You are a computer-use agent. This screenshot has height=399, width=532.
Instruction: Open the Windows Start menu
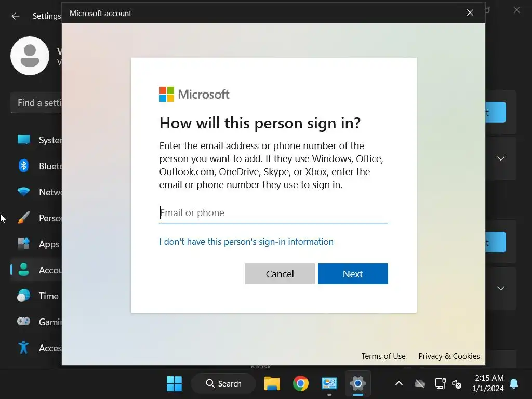coord(175,384)
